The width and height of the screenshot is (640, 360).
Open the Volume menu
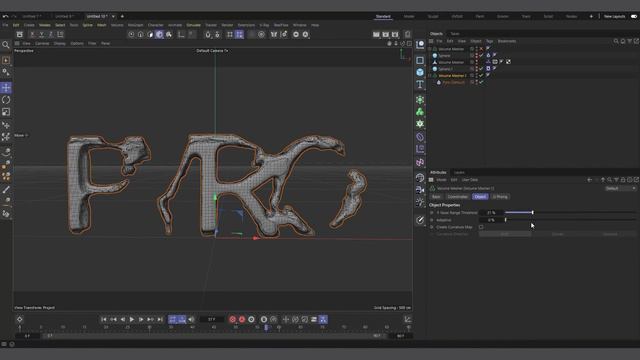pos(117,25)
